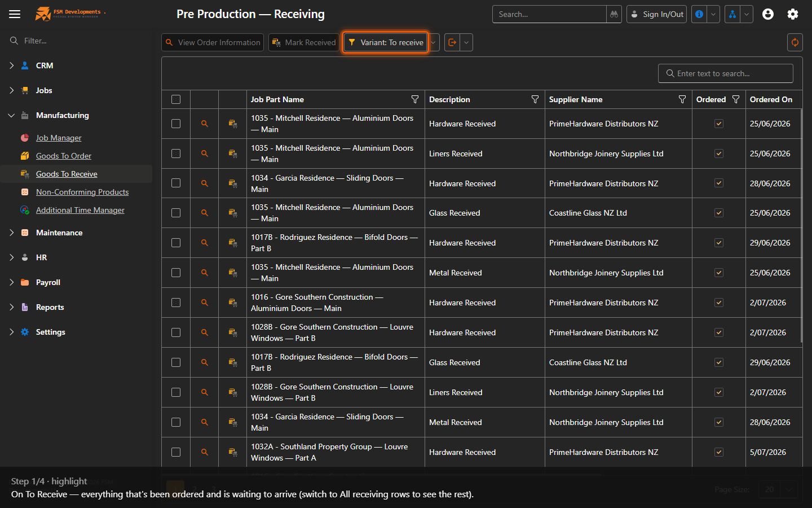Click Sign In/Out button
812x508 pixels.
pos(656,14)
